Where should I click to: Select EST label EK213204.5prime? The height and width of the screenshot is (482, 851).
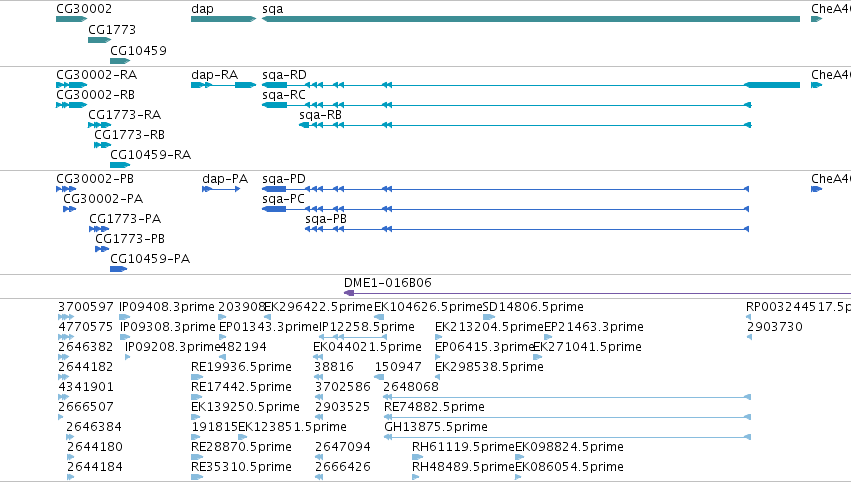(x=490, y=327)
